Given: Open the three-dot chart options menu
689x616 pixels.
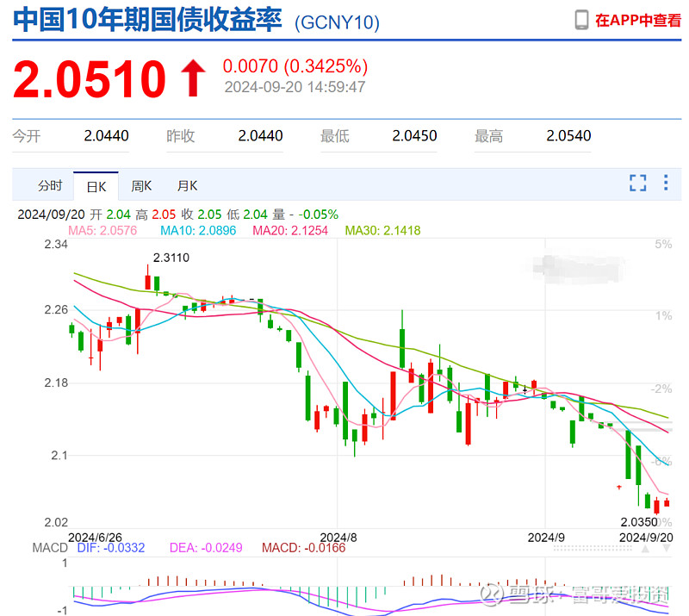Looking at the screenshot, I should click(666, 183).
